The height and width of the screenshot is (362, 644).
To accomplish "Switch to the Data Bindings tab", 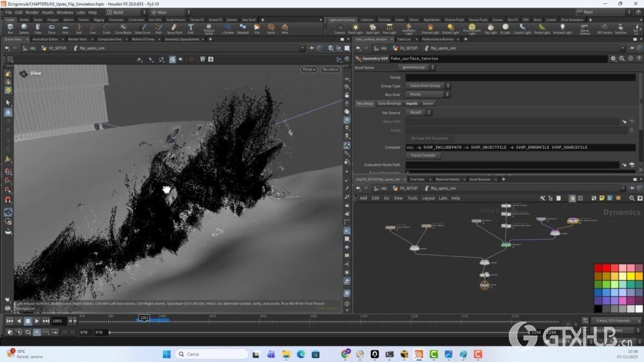I will (x=390, y=103).
